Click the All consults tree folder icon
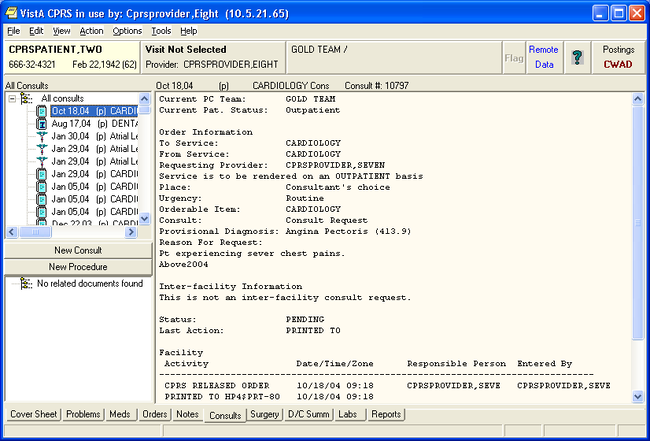The image size is (650, 441). [27, 98]
